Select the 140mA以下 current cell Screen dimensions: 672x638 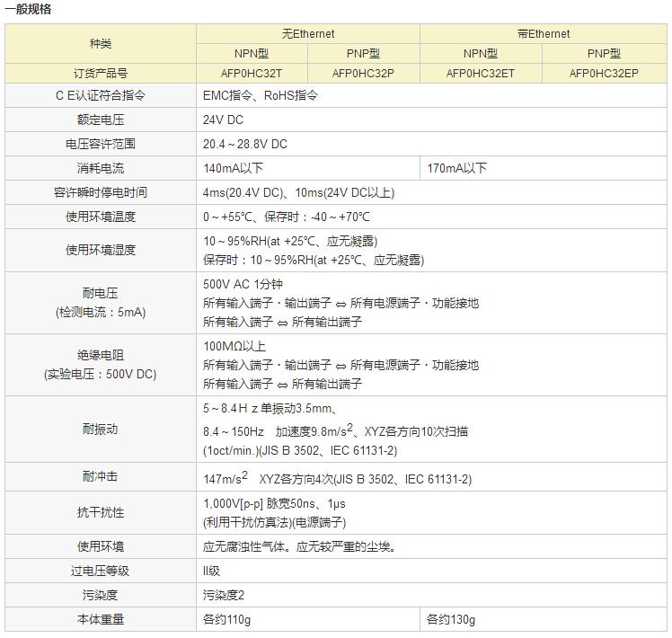click(x=233, y=168)
